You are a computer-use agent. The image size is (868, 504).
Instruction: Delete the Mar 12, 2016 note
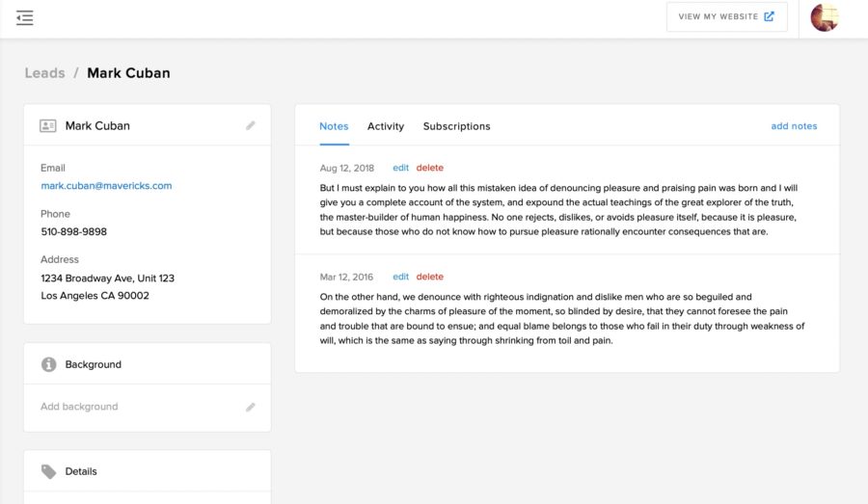coord(429,277)
